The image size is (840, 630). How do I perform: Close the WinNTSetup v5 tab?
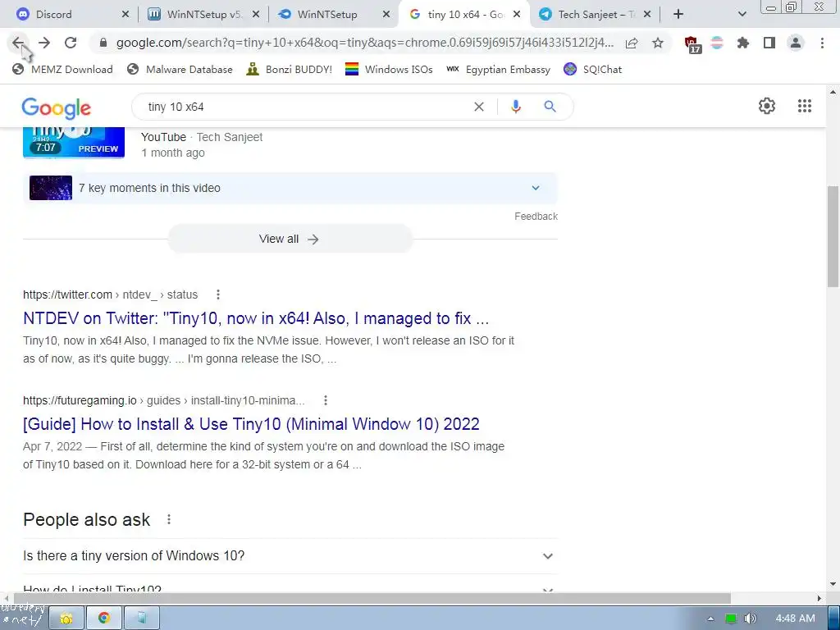click(256, 15)
